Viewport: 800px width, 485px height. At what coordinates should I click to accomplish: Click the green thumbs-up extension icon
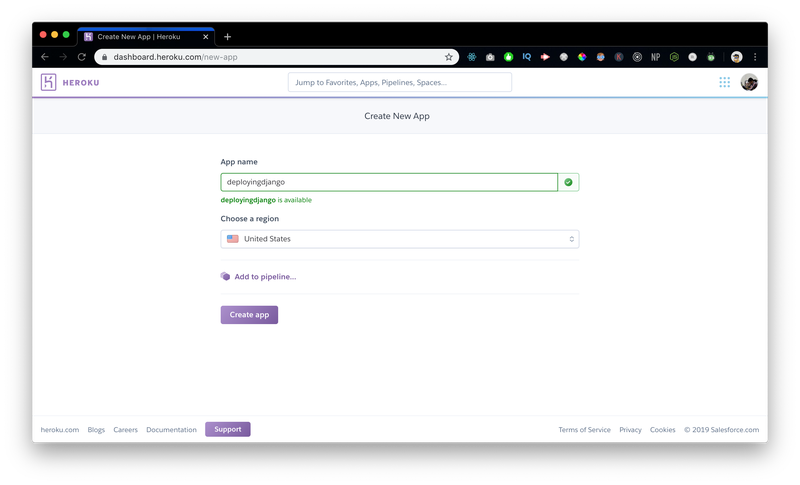click(x=508, y=57)
